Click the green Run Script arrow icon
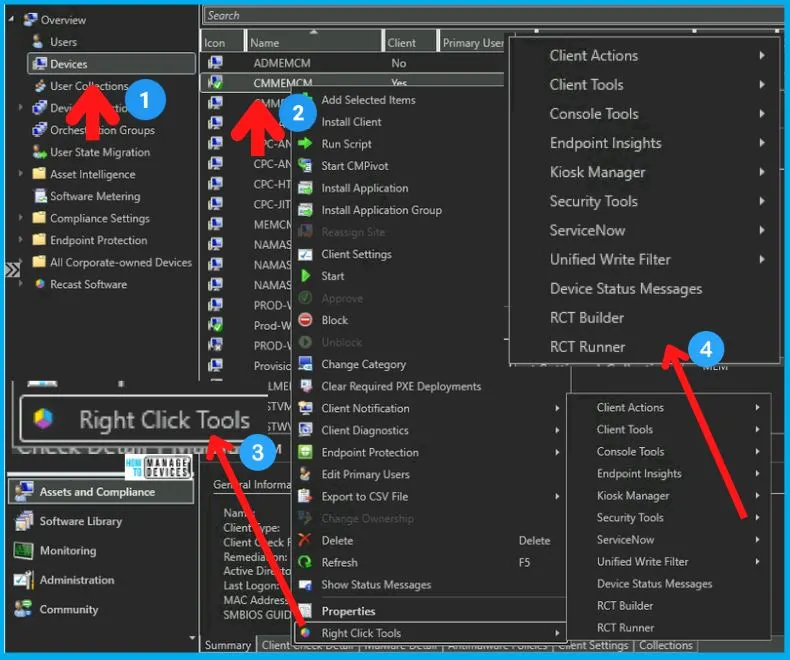Screen dimensions: 790x660 [x=305, y=144]
